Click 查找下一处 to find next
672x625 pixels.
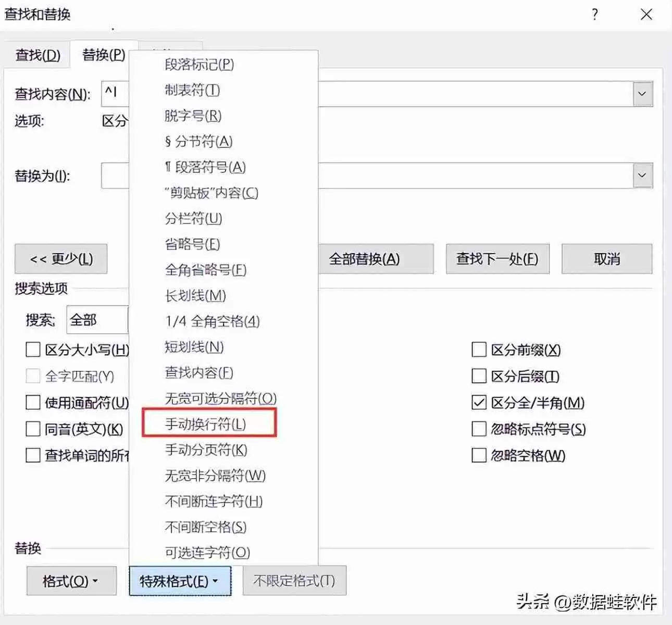[497, 258]
